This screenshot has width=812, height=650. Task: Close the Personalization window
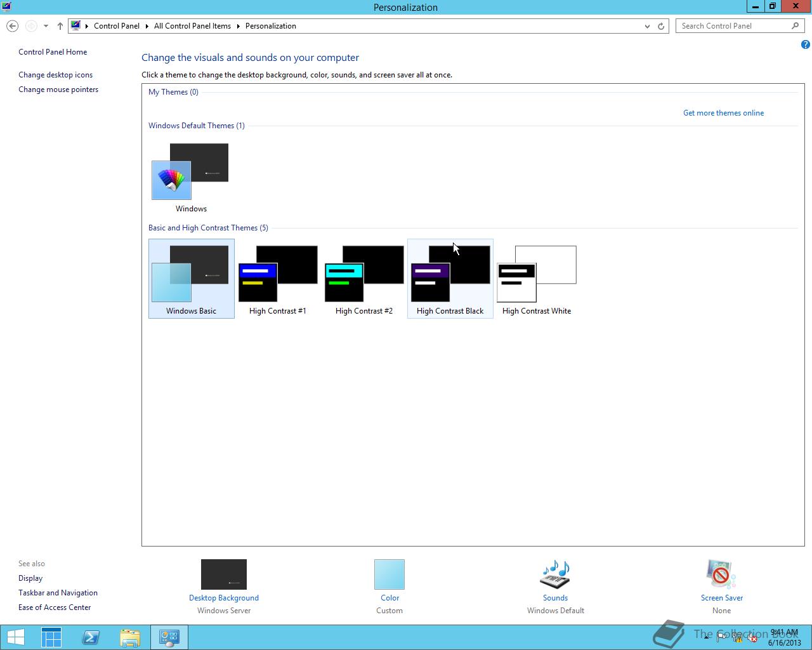pyautogui.click(x=796, y=6)
